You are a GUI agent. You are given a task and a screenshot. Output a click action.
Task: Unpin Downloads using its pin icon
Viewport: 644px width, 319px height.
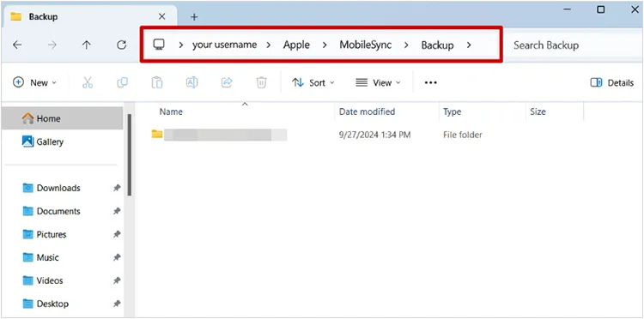[117, 188]
